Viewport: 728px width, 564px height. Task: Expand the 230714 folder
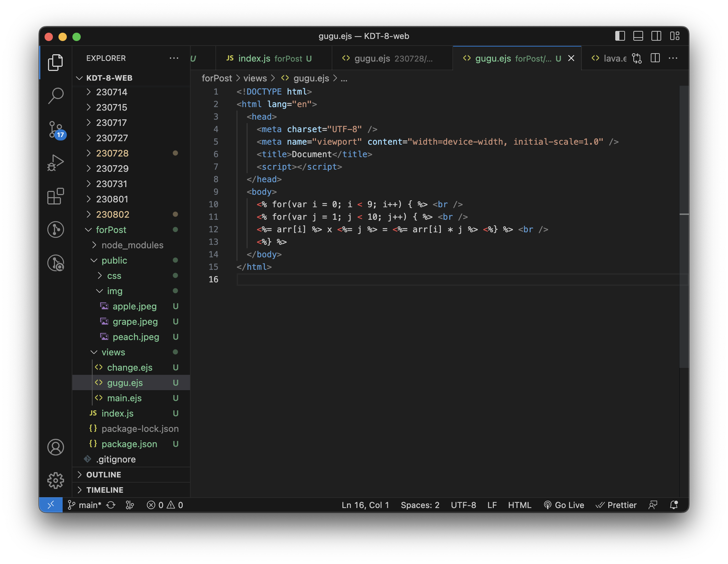[131, 92]
